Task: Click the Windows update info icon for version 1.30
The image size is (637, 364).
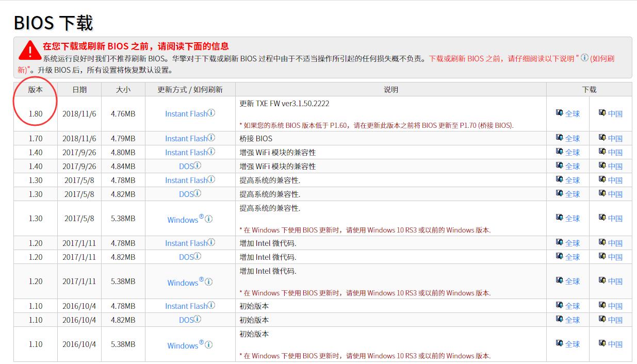Action: point(208,219)
